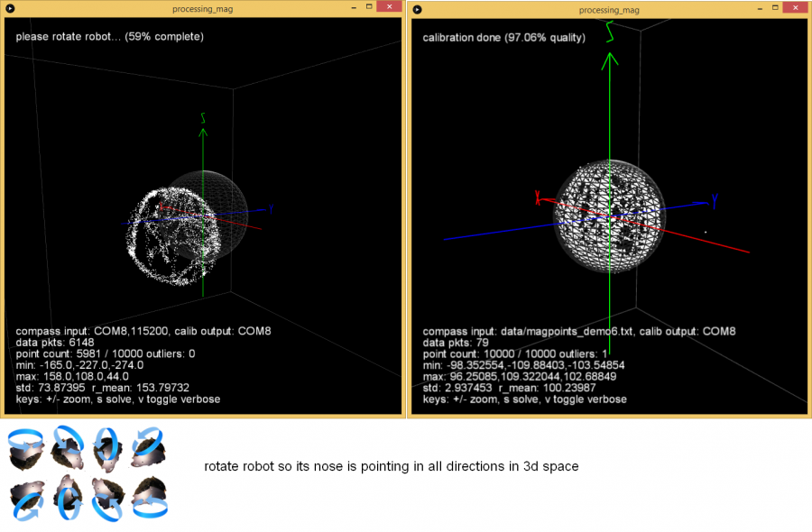Click the 'std: 2.937453 r_mean: 100.23987' line
Viewport: 812px width, 532px height.
[509, 388]
